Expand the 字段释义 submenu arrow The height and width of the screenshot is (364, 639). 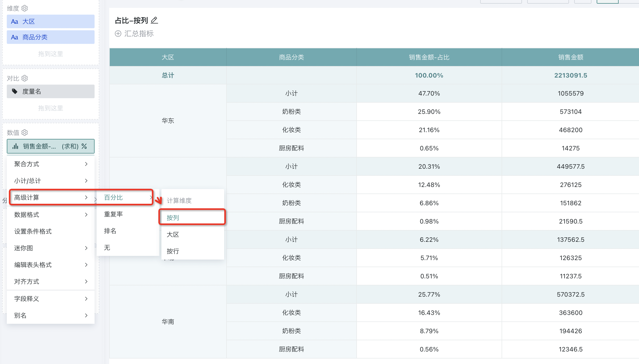pyautogui.click(x=86, y=299)
